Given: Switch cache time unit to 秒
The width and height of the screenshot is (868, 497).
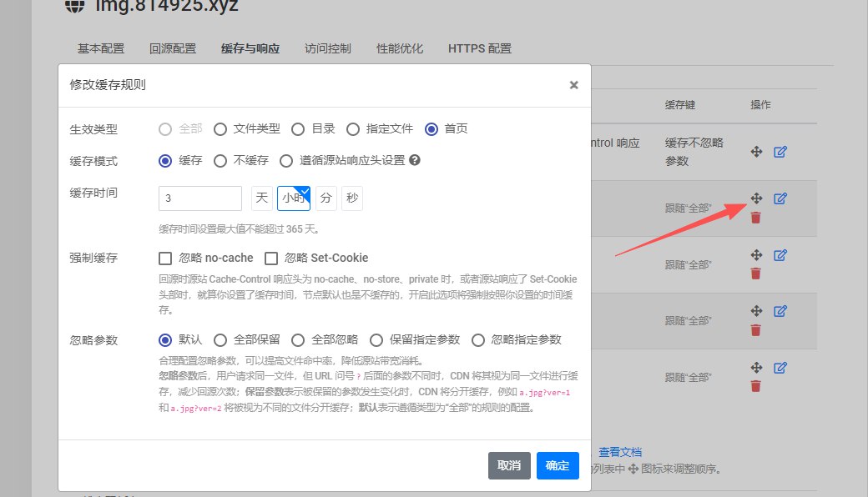Looking at the screenshot, I should (351, 198).
